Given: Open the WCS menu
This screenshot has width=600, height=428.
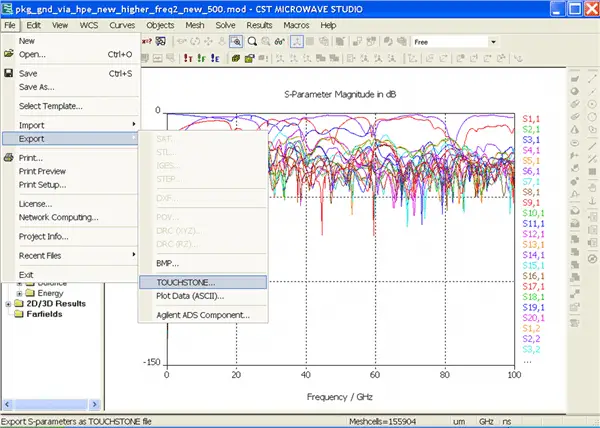Looking at the screenshot, I should pyautogui.click(x=89, y=25).
